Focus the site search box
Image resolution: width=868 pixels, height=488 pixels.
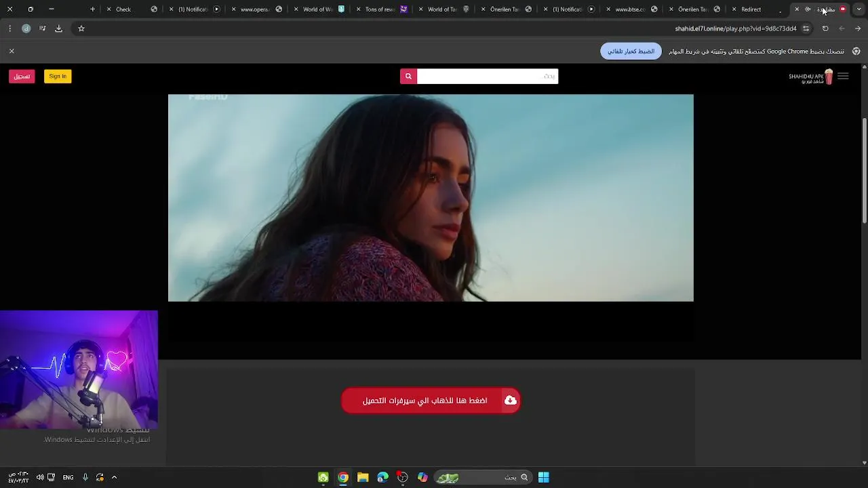487,77
